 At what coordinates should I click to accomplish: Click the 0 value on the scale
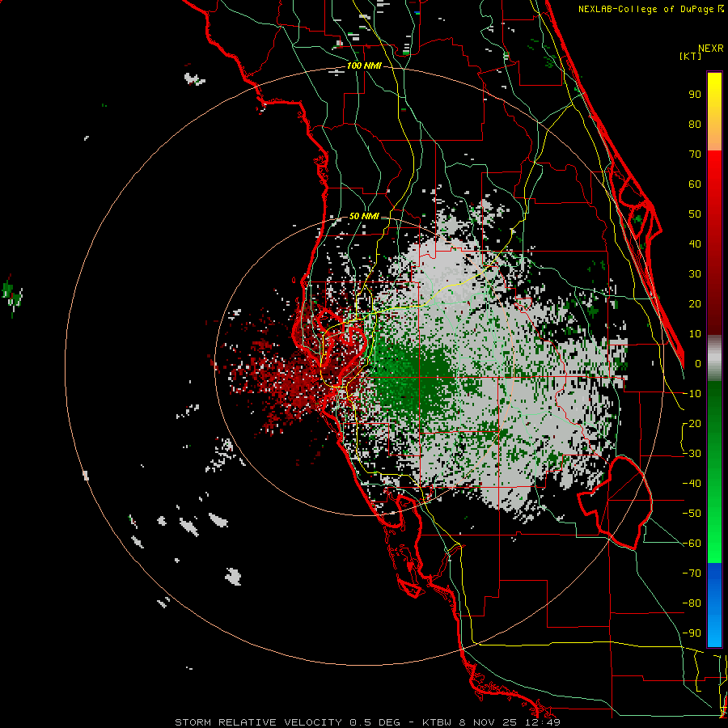(698, 364)
